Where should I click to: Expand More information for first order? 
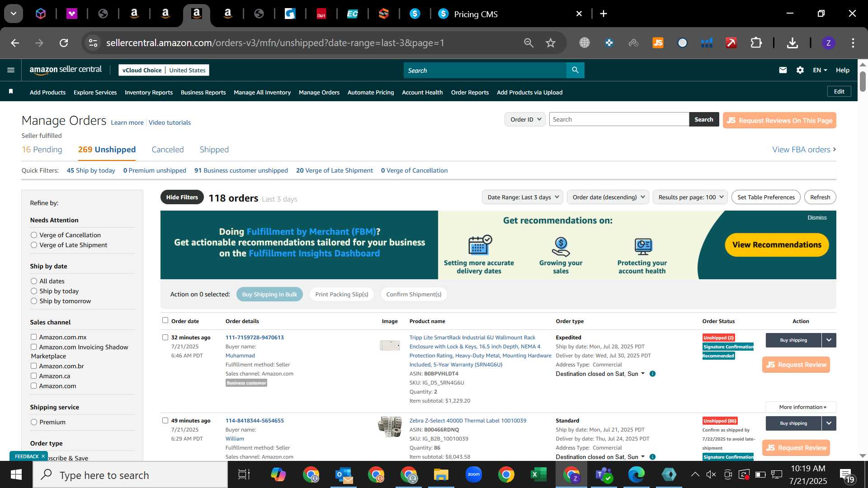(801, 407)
